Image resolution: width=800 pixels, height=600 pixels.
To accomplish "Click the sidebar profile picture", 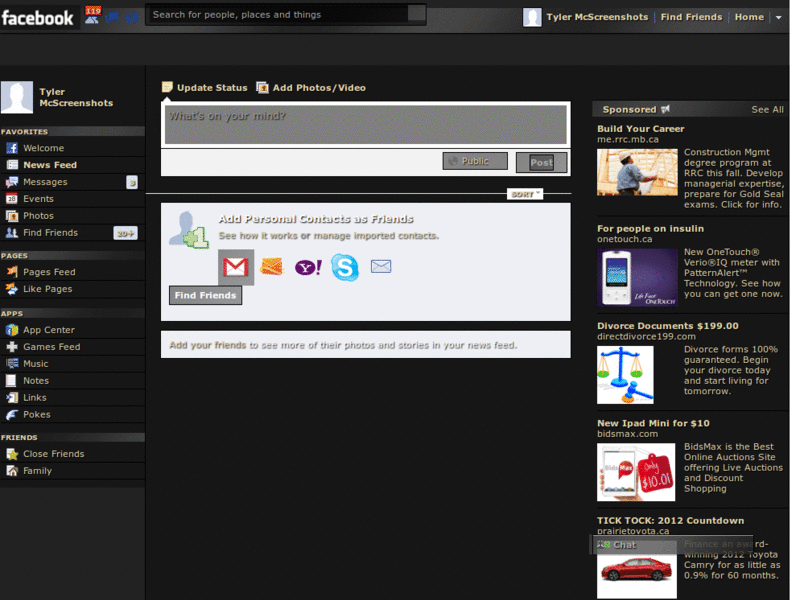I will 17,97.
